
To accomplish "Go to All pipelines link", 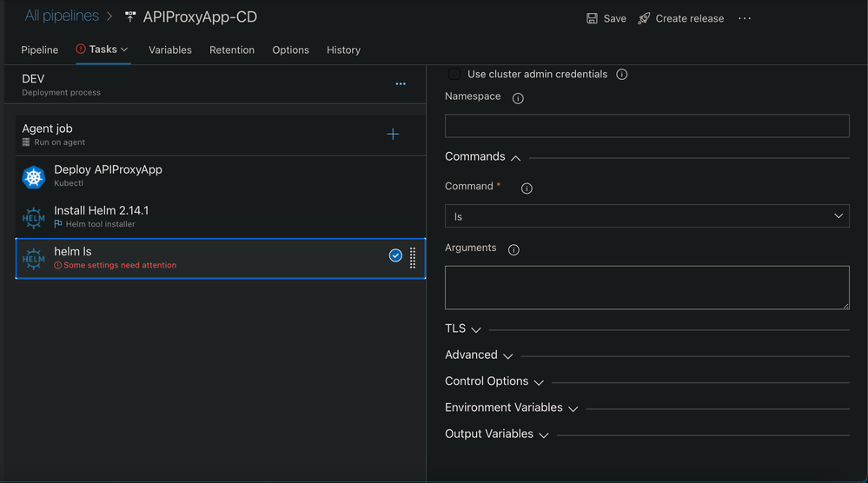I will tap(62, 16).
